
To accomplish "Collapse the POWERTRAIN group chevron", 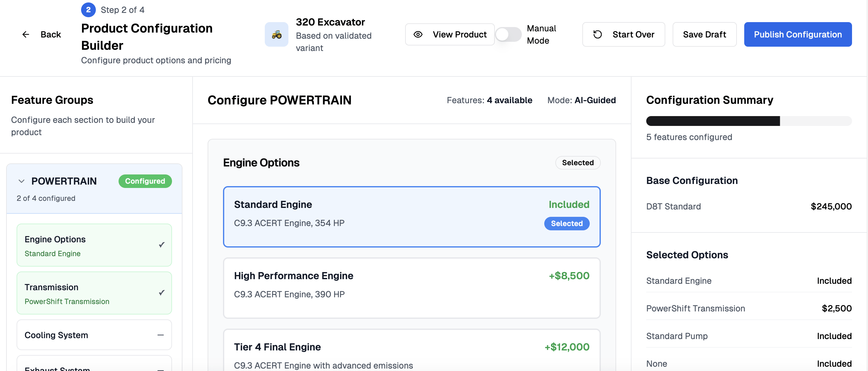I will (x=22, y=181).
